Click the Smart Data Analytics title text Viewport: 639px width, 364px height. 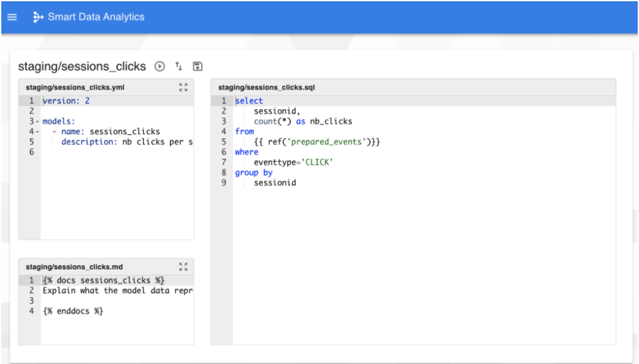(x=96, y=17)
